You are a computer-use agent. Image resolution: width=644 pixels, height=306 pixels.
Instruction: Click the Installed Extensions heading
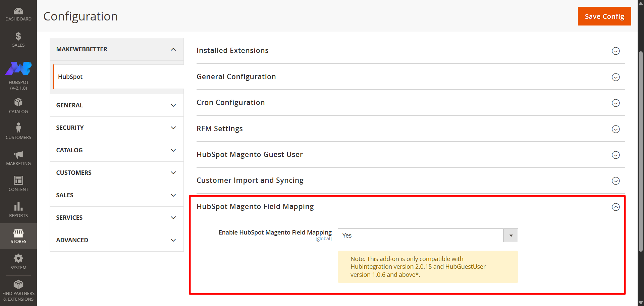(x=232, y=51)
